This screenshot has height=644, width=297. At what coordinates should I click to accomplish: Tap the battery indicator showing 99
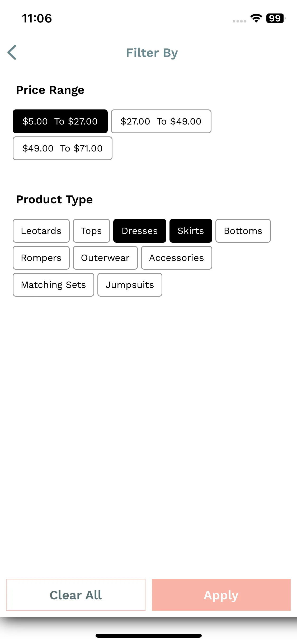click(276, 18)
